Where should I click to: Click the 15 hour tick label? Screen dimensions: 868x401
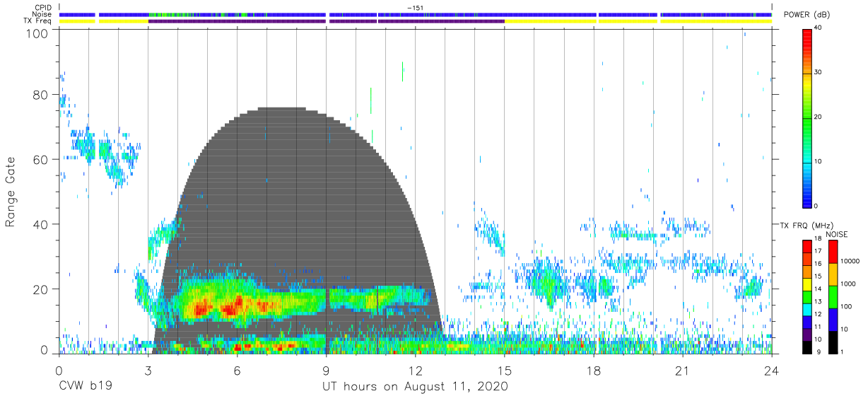pos(505,370)
